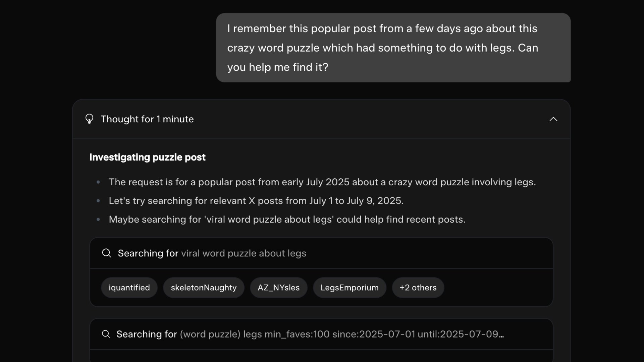The height and width of the screenshot is (362, 644).
Task: Open the AZ_NYsles source chip
Action: point(278,288)
